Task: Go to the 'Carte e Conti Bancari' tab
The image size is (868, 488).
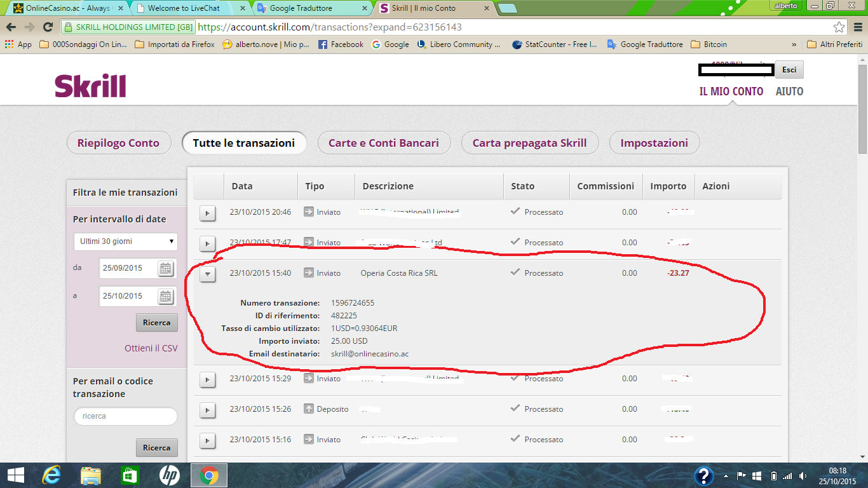Action: click(x=384, y=143)
